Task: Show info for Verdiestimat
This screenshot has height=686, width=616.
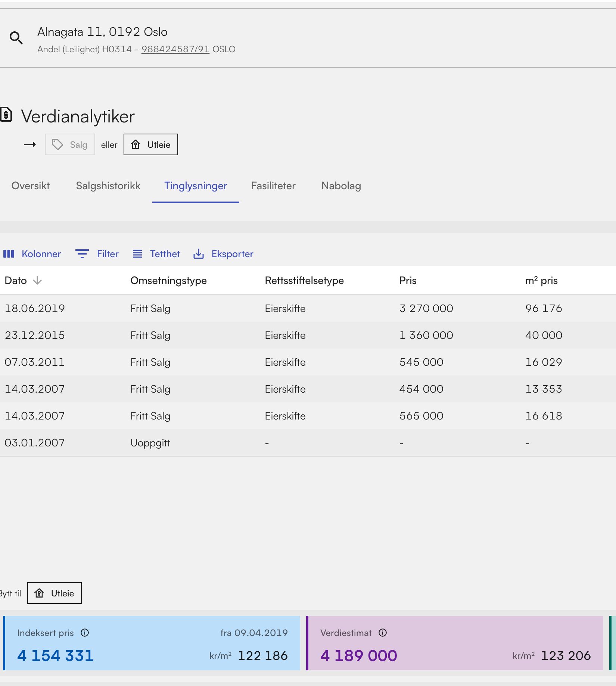Action: [383, 633]
